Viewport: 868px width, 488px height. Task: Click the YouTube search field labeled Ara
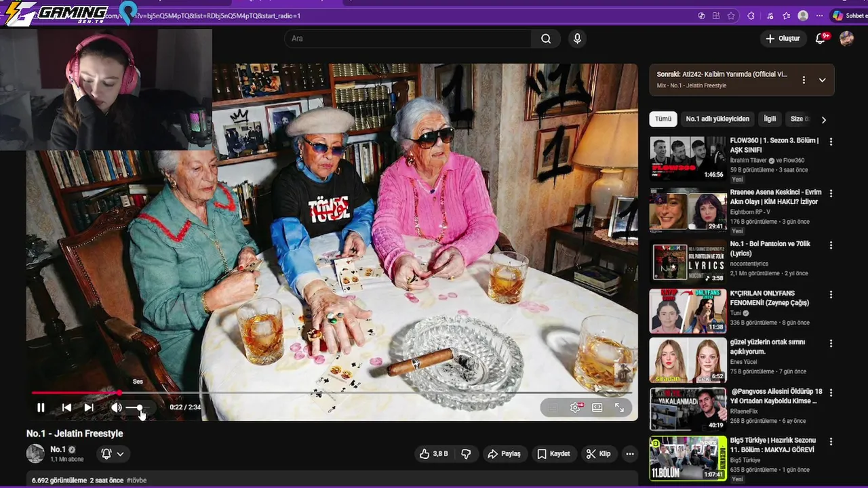click(408, 39)
